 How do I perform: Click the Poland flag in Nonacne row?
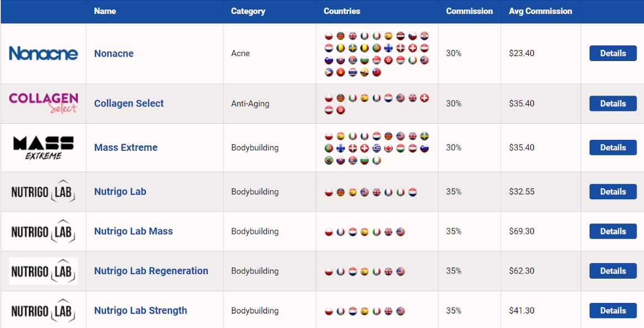click(329, 36)
